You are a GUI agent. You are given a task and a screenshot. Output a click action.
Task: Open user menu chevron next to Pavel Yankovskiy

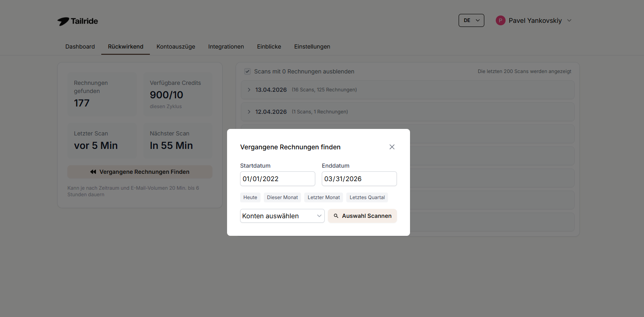(x=569, y=20)
